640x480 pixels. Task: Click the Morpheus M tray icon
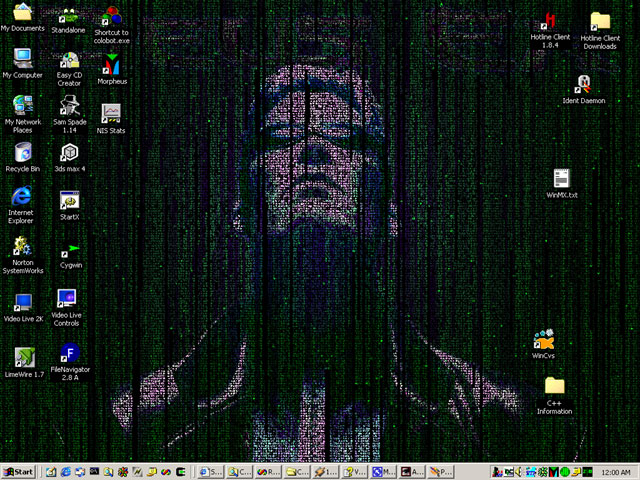click(x=553, y=472)
